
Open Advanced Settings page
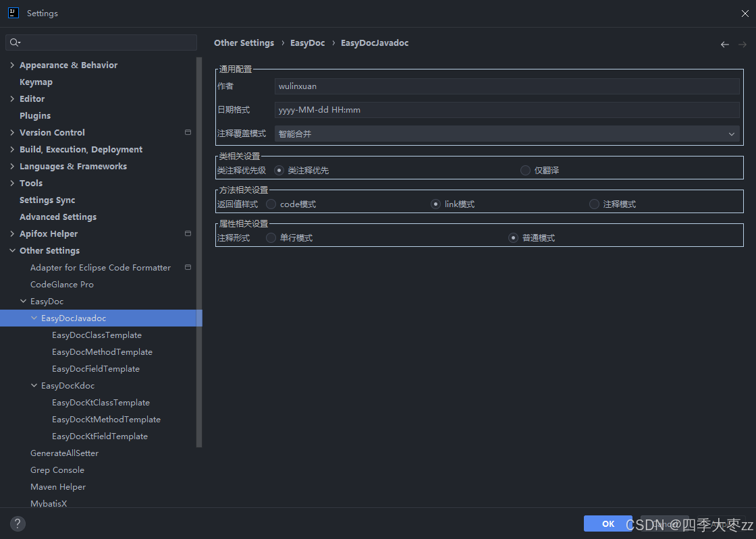[58, 217]
